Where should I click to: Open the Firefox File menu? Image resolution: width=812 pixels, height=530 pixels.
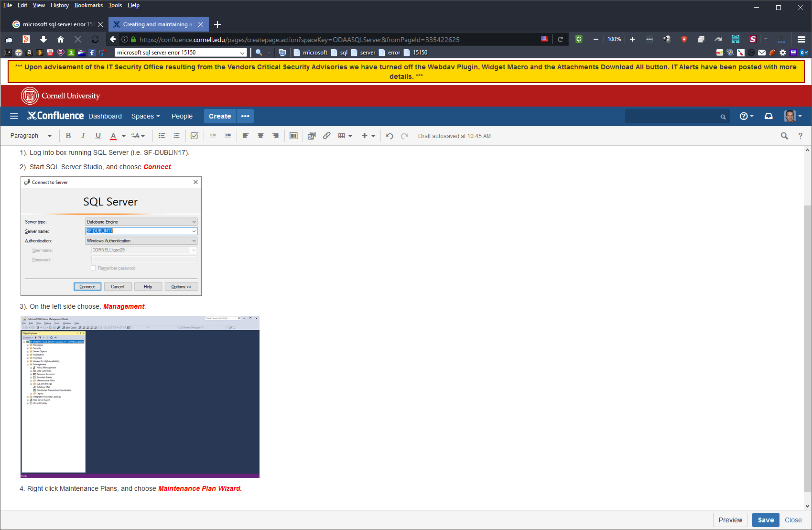[x=8, y=5]
